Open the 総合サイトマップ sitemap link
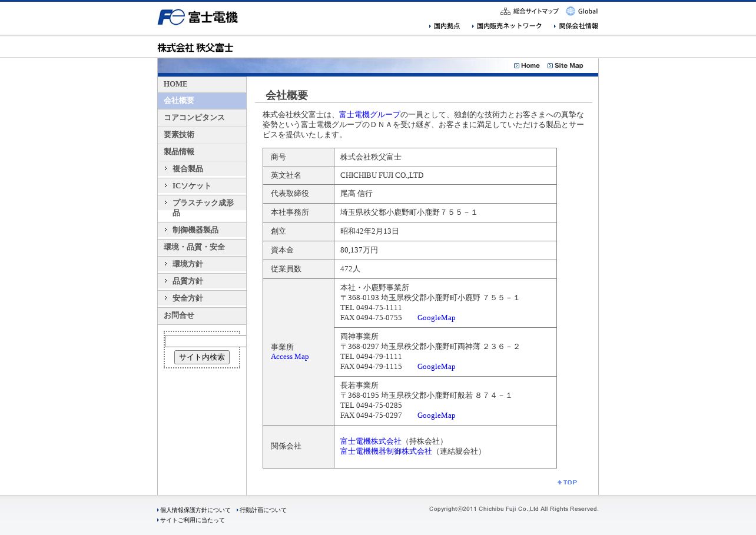This screenshot has width=756, height=535. point(529,11)
